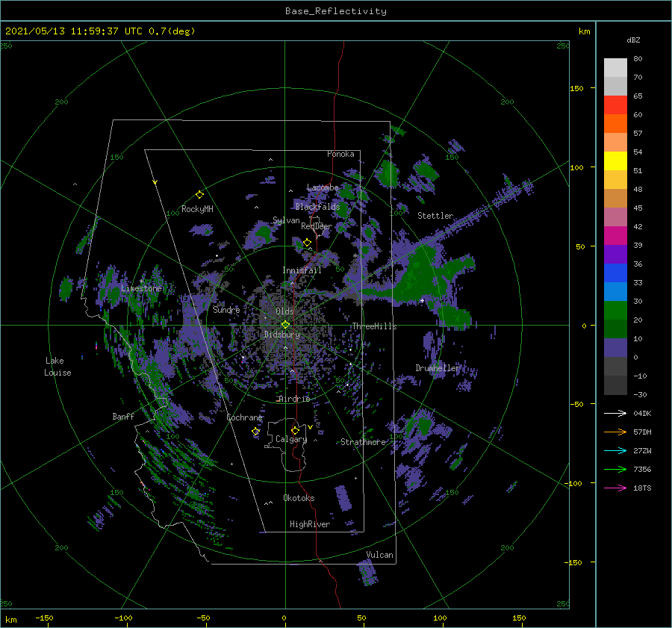
Task: Click the Airdrie town label
Action: [294, 399]
